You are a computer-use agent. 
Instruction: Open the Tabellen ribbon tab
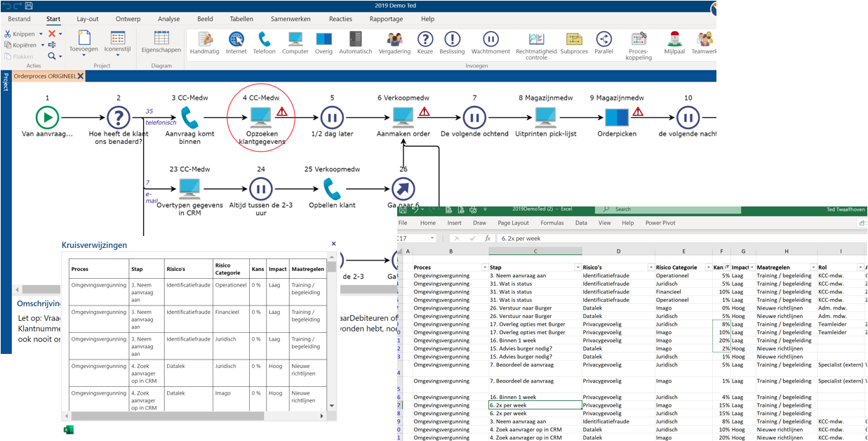241,19
